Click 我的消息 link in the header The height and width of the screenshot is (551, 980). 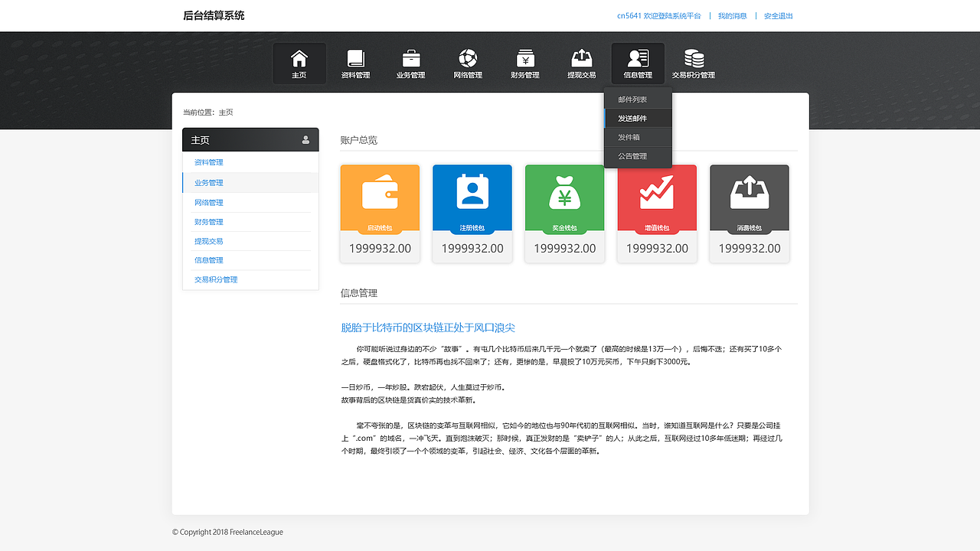(x=733, y=16)
